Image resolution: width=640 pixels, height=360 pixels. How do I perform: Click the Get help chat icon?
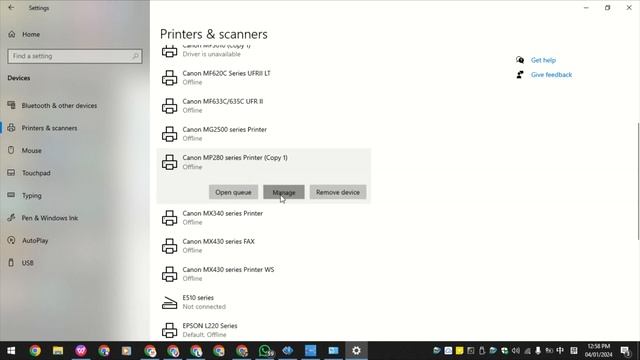pyautogui.click(x=520, y=60)
